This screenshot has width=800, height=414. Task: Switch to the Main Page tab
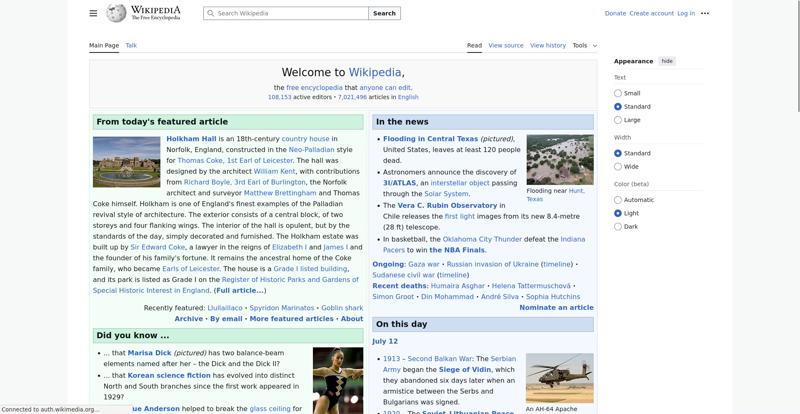pyautogui.click(x=104, y=45)
